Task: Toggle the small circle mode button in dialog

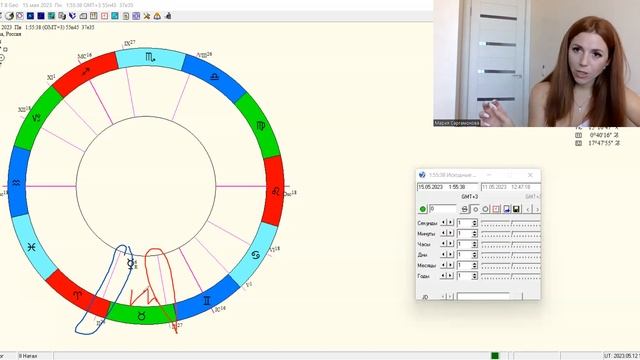Action: [x=476, y=209]
